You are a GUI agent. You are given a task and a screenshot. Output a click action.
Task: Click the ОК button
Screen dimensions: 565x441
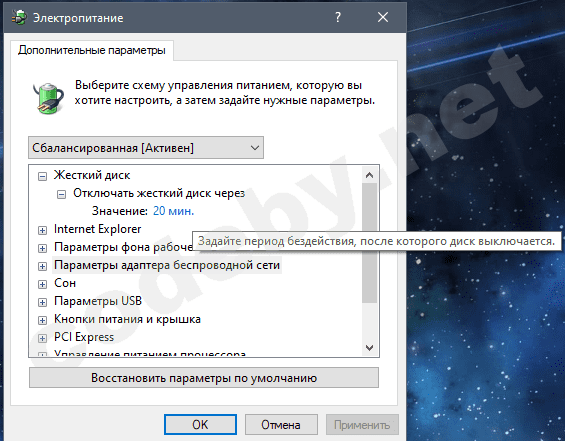(200, 425)
